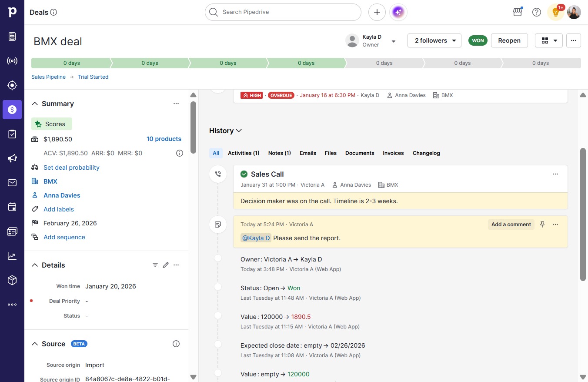The height and width of the screenshot is (382, 588).
Task: Open the Details section ellipsis menu
Action: pyautogui.click(x=176, y=265)
